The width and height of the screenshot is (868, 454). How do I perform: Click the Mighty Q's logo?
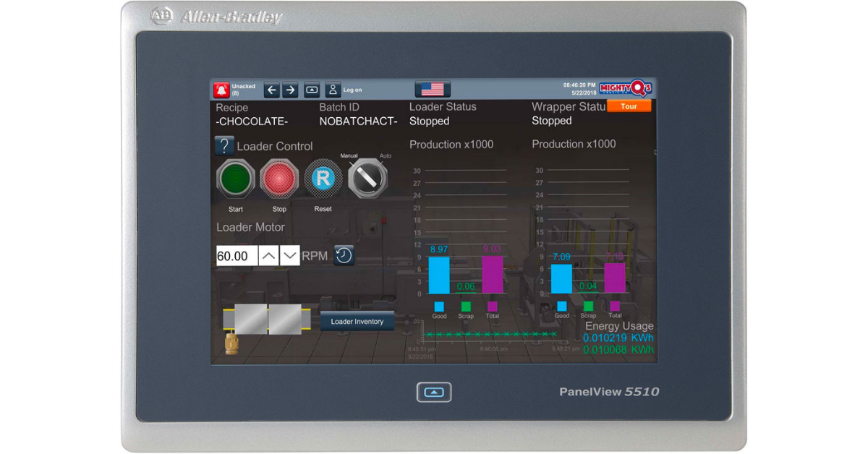(x=626, y=87)
